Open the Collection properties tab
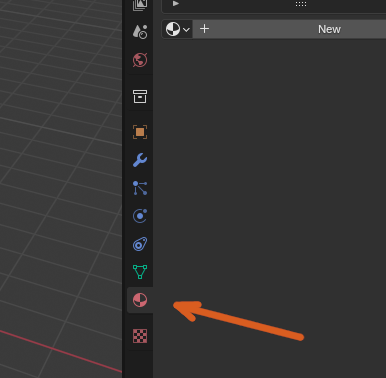 click(x=140, y=96)
